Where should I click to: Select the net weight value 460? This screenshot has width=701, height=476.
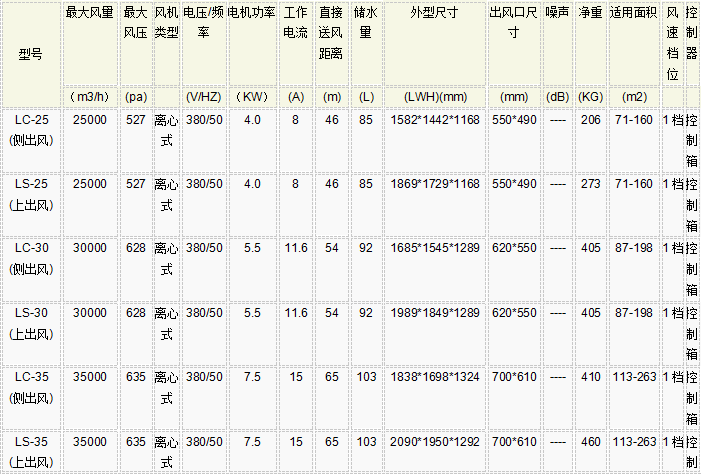590,441
